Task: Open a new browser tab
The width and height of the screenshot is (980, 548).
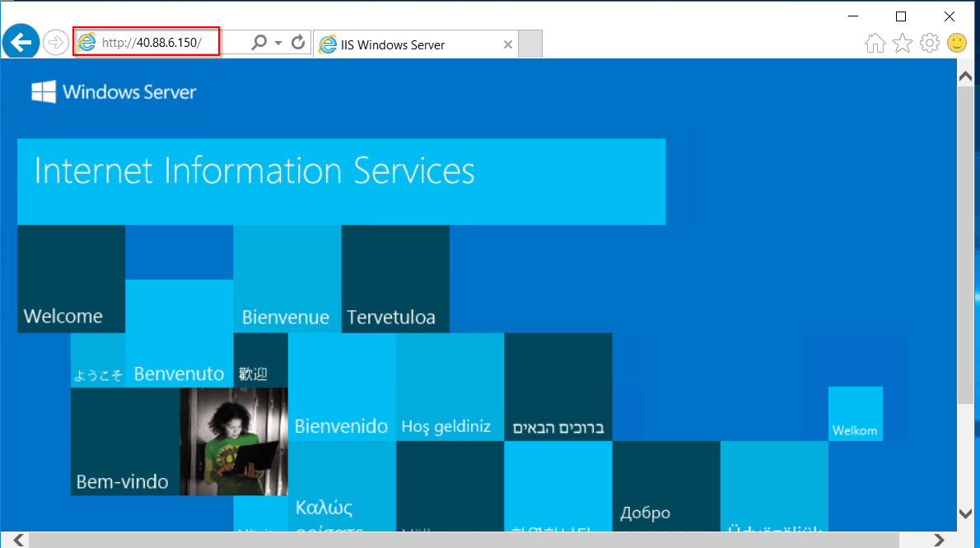Action: (530, 44)
